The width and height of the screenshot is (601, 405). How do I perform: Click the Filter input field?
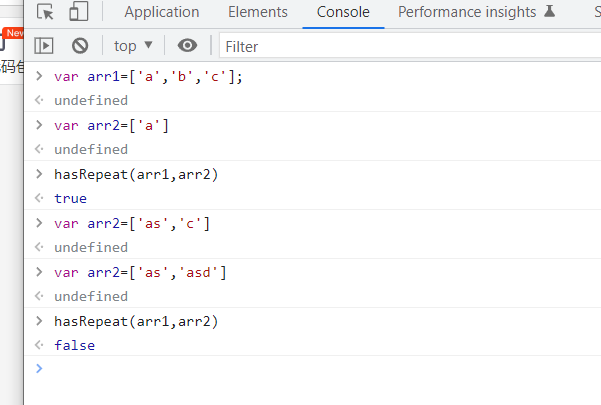(x=400, y=46)
